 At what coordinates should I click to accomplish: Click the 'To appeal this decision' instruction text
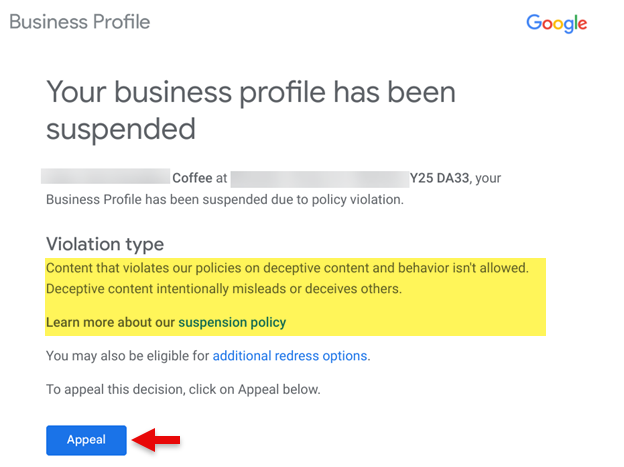183,389
